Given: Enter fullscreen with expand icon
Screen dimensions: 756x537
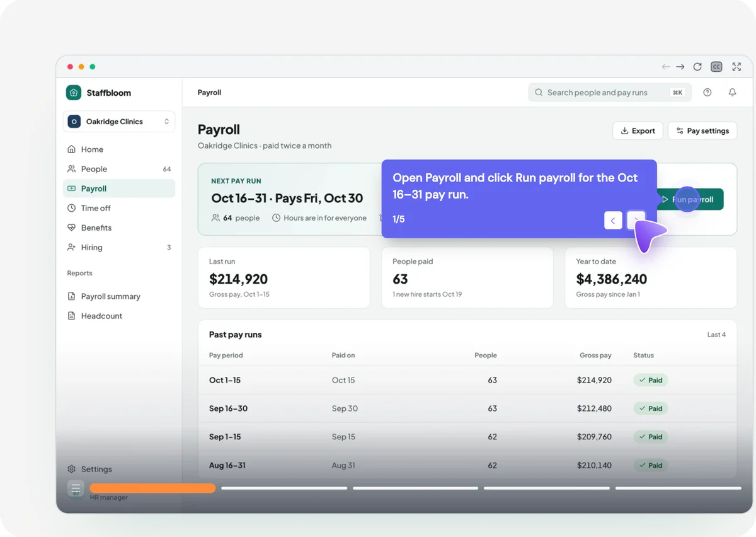Looking at the screenshot, I should coord(736,67).
